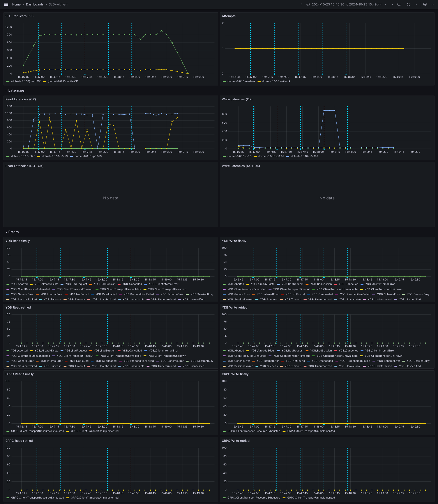Screen dimensions: 438x504
Task: Open SLO Requests RPS panel title menu
Action: 19,16
